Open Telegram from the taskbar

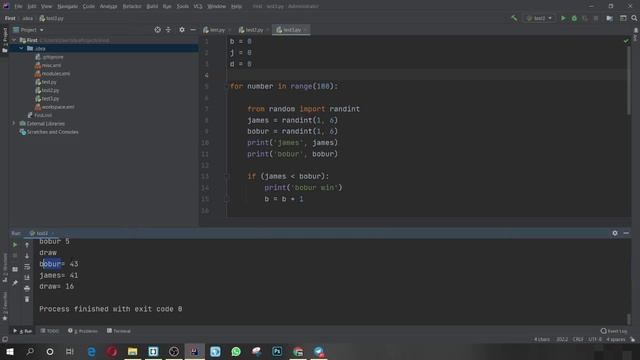click(319, 351)
